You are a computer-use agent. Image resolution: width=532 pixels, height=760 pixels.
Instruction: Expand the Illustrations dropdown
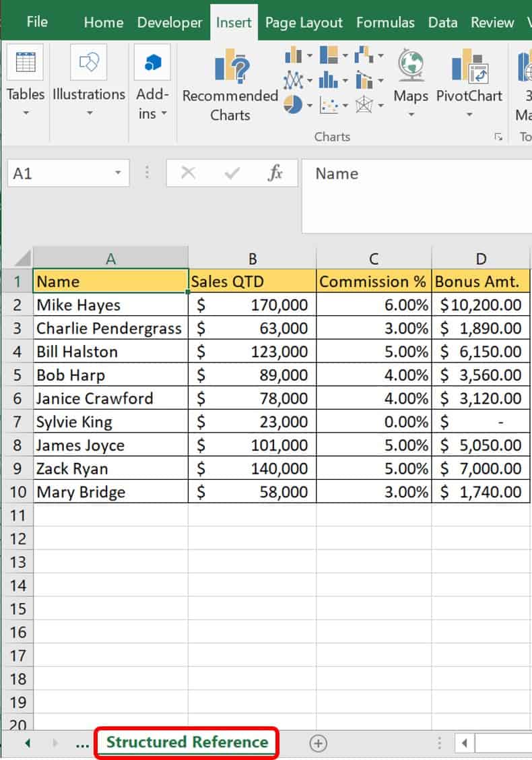tap(89, 84)
